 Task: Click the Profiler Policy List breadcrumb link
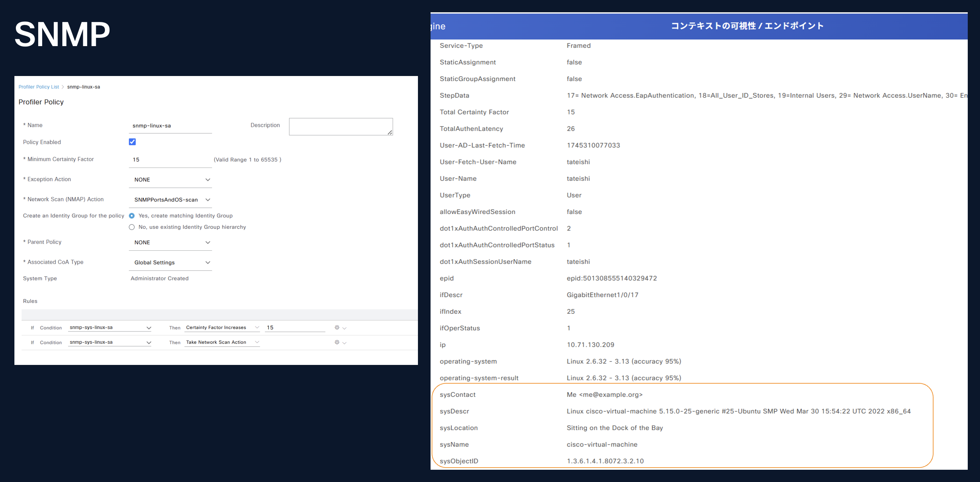pyautogui.click(x=39, y=87)
